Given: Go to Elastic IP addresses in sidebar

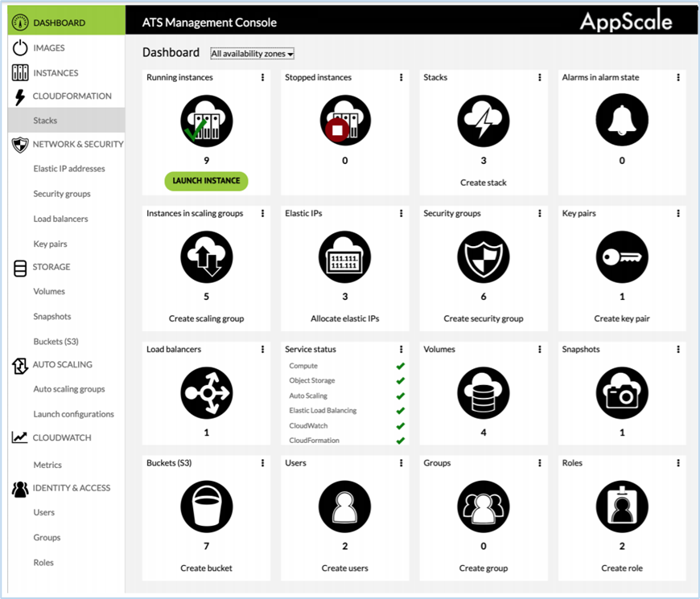Looking at the screenshot, I should [69, 169].
